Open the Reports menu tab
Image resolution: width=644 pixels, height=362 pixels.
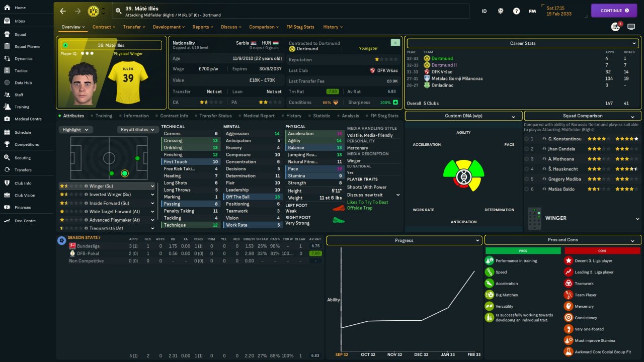[x=203, y=27]
